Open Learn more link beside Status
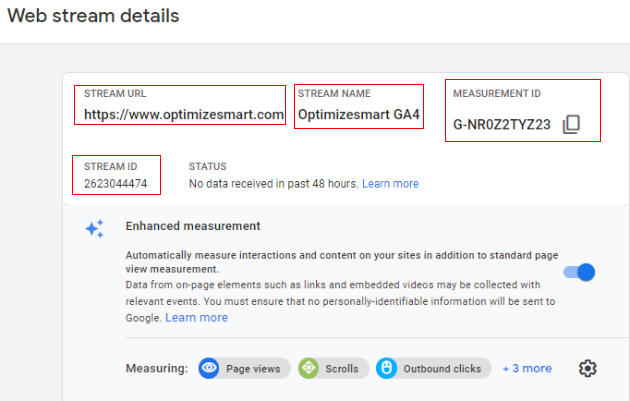Image resolution: width=630 pixels, height=401 pixels. (x=390, y=184)
